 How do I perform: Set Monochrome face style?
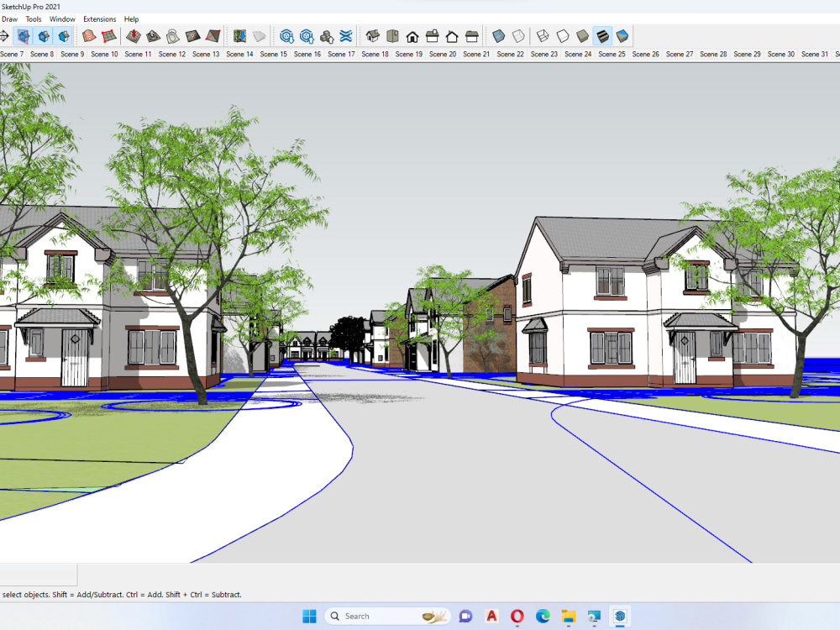622,36
